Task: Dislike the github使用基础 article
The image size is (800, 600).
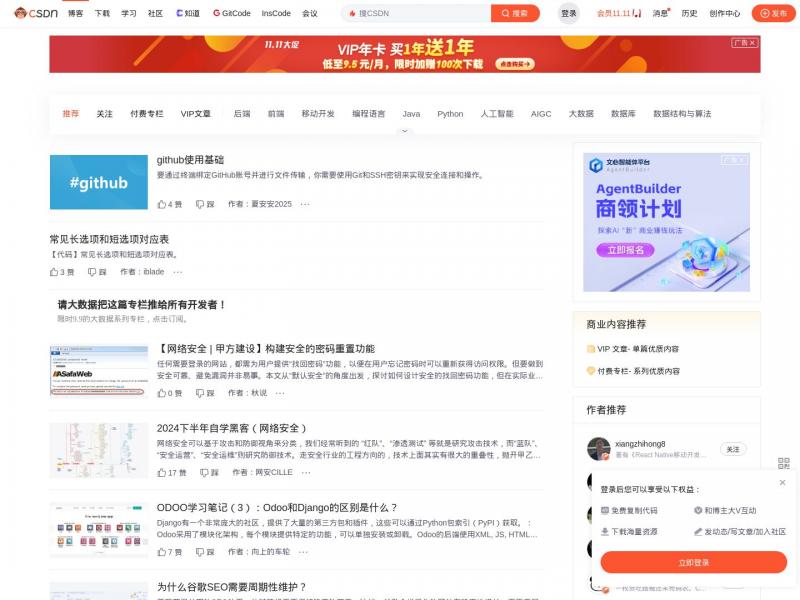Action: coord(205,204)
